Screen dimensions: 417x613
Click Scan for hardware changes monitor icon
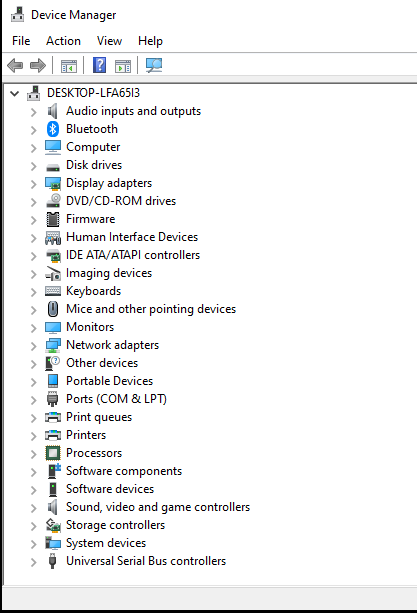(154, 65)
